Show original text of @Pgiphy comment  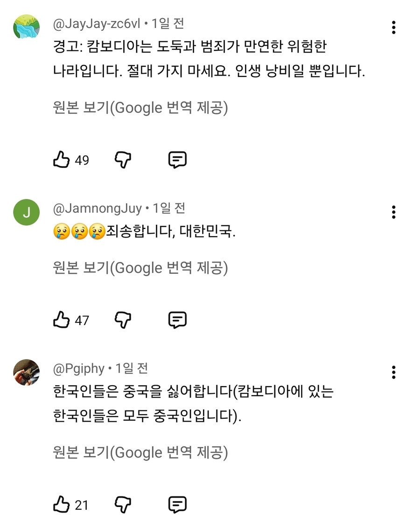tap(140, 452)
